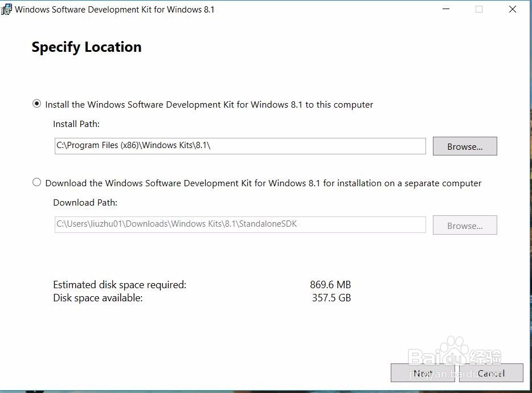Click the SDK installer icon in title bar

6,9
